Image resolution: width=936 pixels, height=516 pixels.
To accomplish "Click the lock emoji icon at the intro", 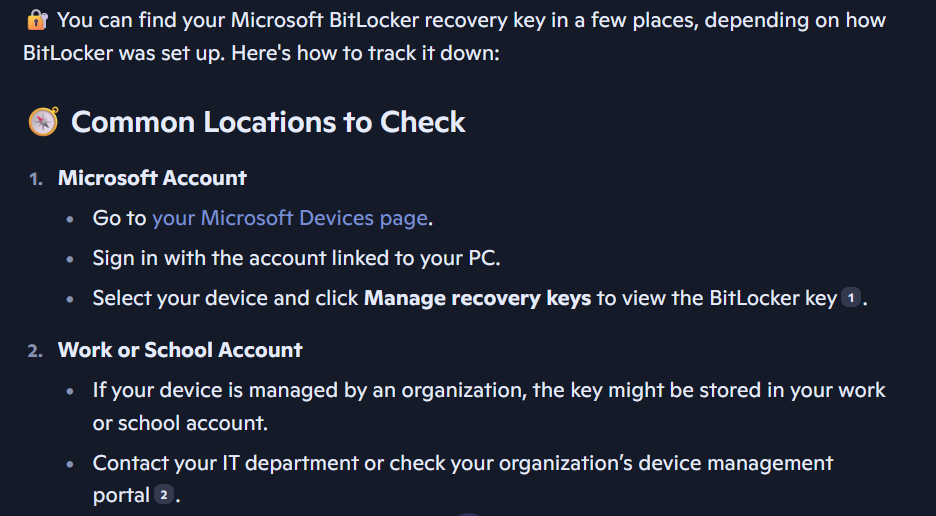I will click(37, 20).
